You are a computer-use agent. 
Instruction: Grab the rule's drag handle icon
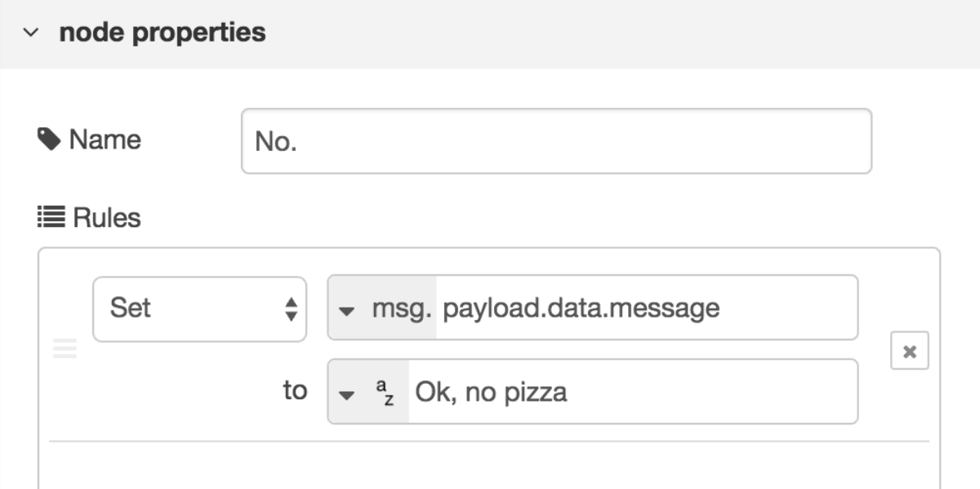[x=65, y=349]
